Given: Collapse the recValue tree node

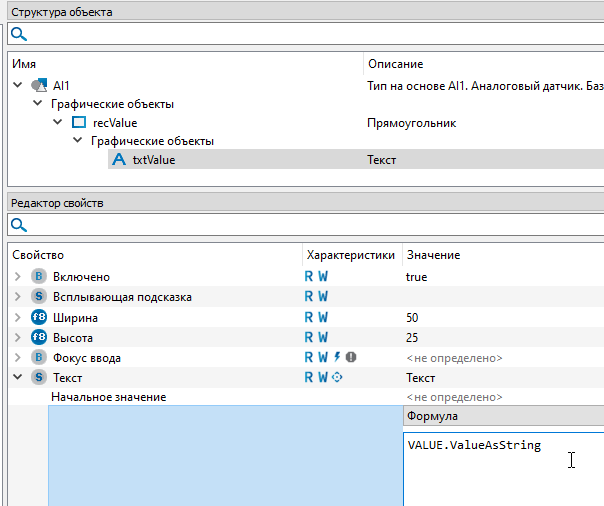Looking at the screenshot, I should (x=58, y=123).
